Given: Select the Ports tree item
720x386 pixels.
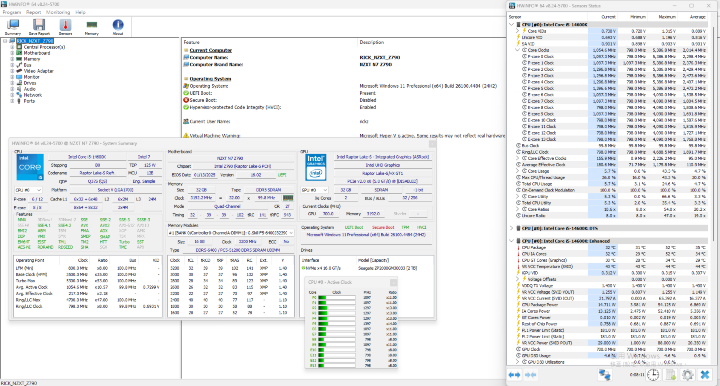Looking at the screenshot, I should click(x=29, y=101).
